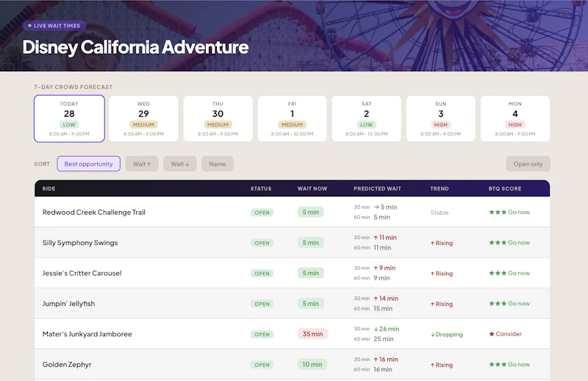588x381 pixels.
Task: Select the Wed 29 forecast card
Action: click(x=143, y=118)
